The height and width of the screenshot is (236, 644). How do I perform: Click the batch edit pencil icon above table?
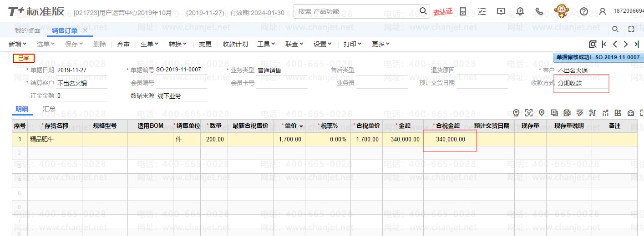point(580,113)
